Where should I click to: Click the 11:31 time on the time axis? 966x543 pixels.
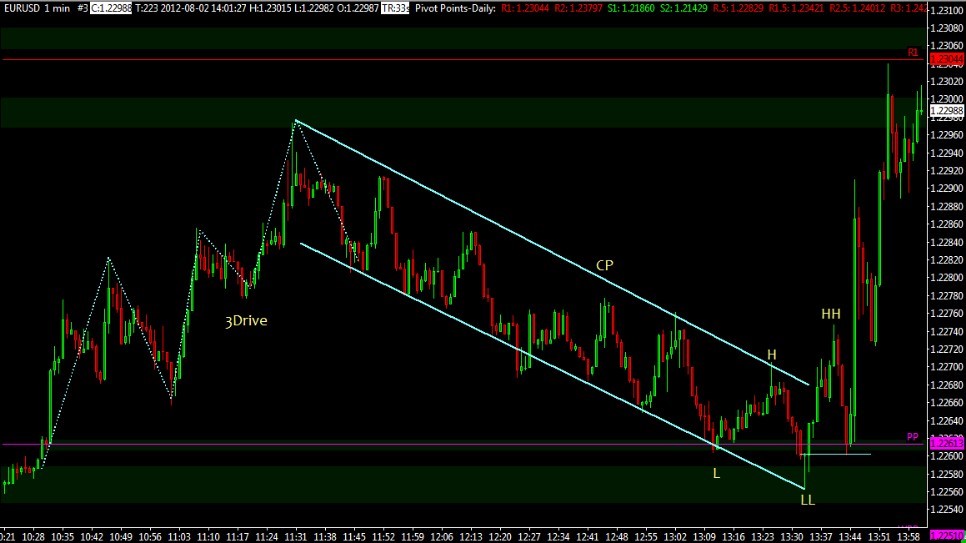[x=296, y=537]
